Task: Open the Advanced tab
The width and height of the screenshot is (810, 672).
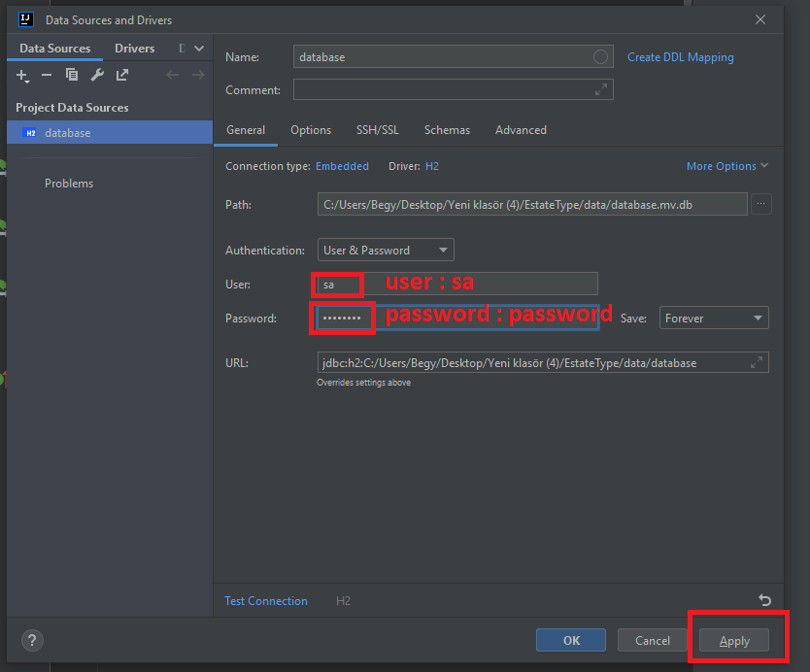Action: point(521,130)
